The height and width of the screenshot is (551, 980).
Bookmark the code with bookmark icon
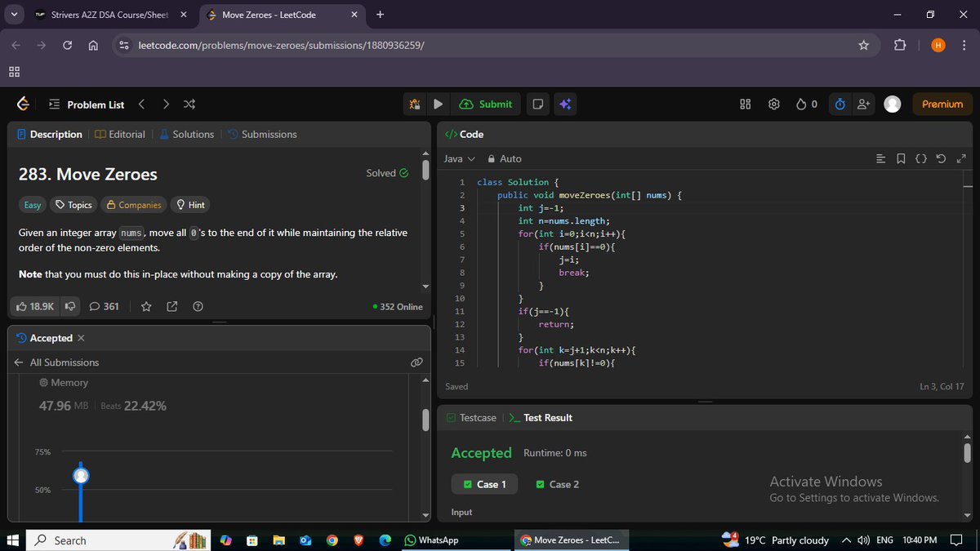coord(900,158)
